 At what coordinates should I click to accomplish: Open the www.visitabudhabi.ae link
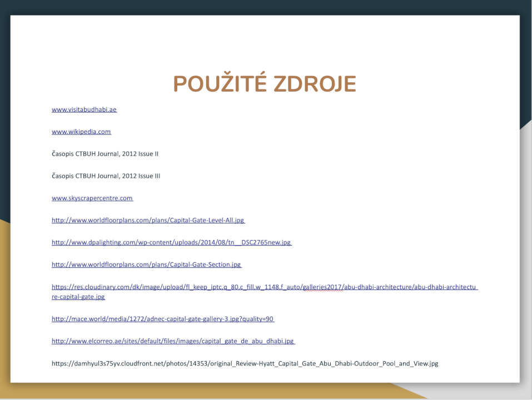pos(84,109)
